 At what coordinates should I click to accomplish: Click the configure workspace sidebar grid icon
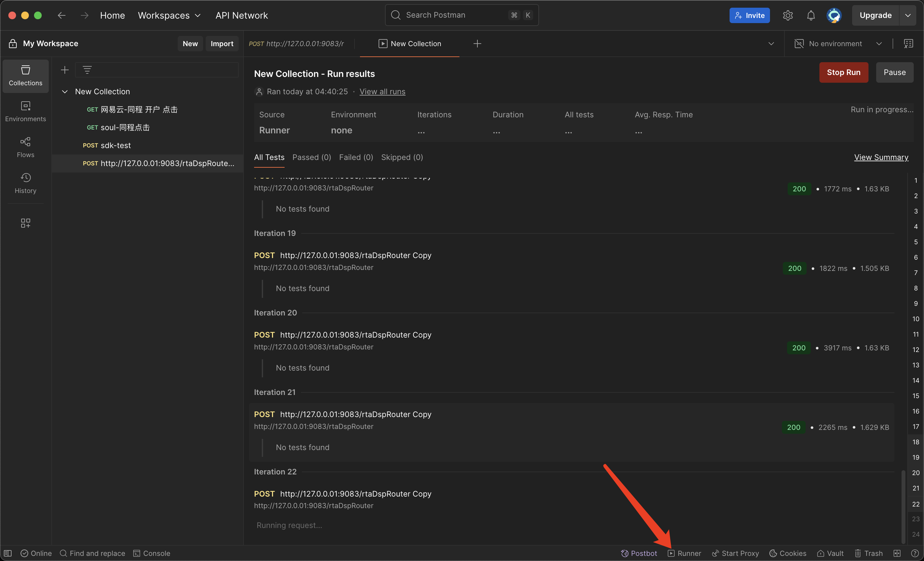[x=25, y=223]
